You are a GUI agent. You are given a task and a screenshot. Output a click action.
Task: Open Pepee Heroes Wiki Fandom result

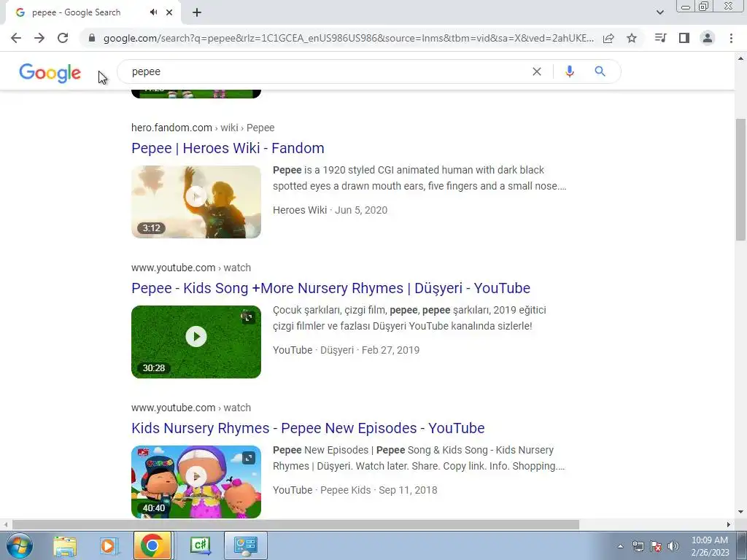[x=228, y=148]
